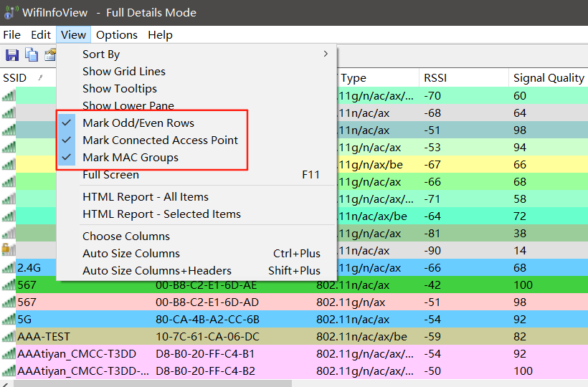The width and height of the screenshot is (588, 387).
Task: Click RSSI value -90
Action: click(x=432, y=250)
